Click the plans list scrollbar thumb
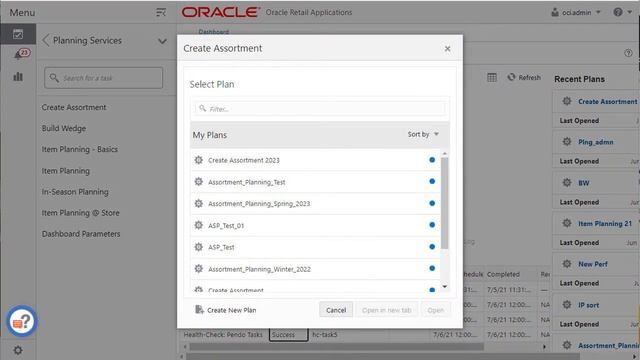 point(444,203)
